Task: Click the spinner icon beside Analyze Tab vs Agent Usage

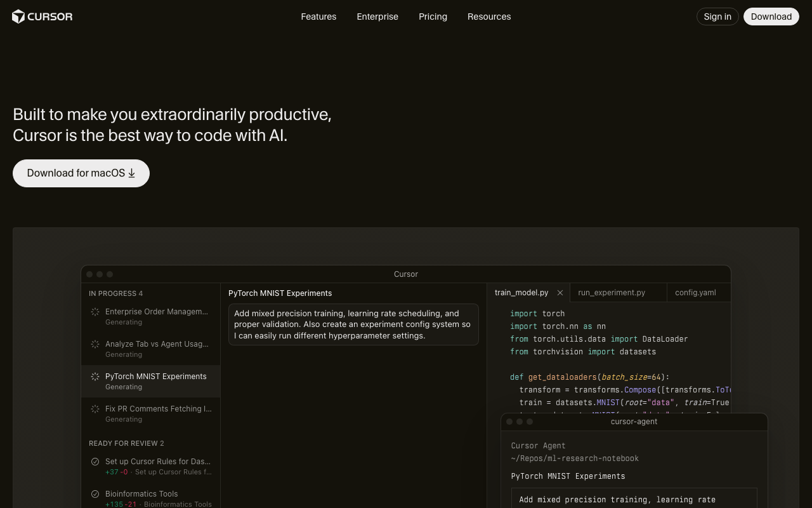Action: point(95,344)
